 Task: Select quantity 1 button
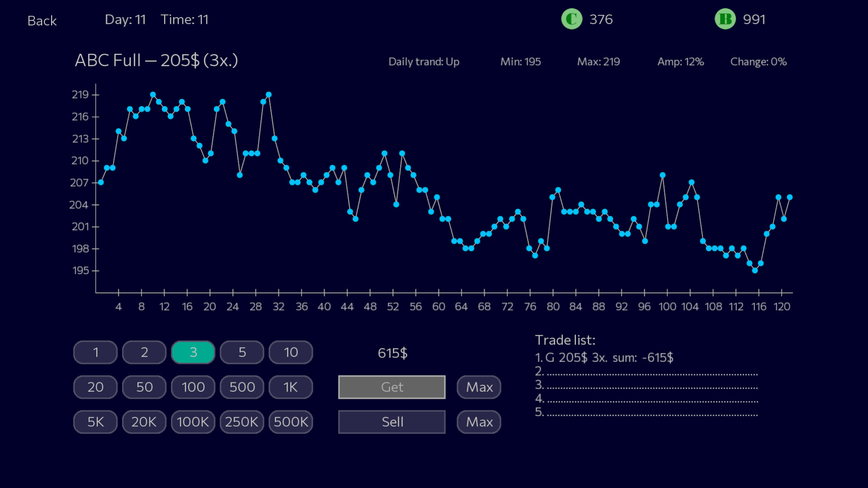[95, 352]
